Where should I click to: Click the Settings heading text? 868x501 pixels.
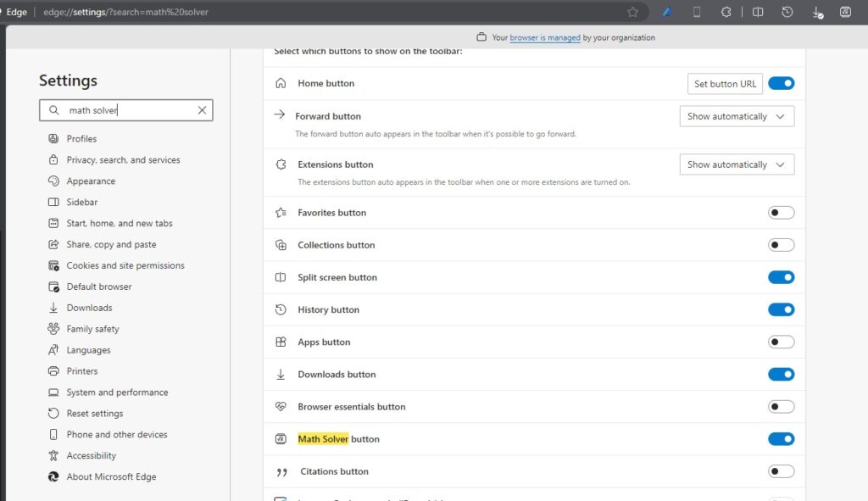[x=68, y=81]
